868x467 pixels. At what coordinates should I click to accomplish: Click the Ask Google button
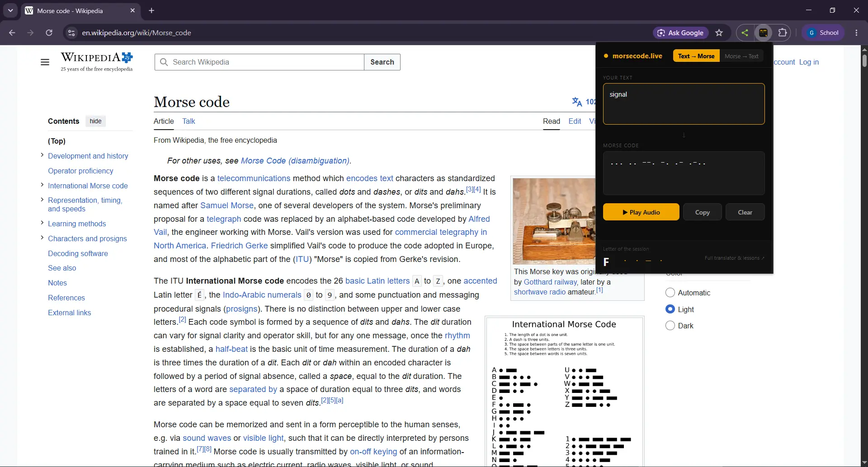click(680, 33)
